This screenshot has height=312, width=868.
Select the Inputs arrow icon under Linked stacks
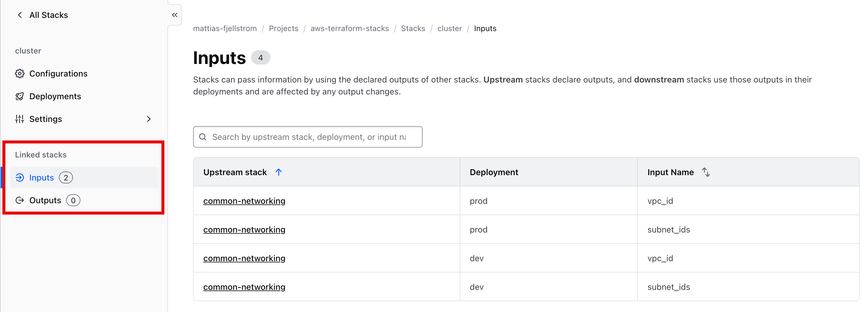[x=20, y=178]
